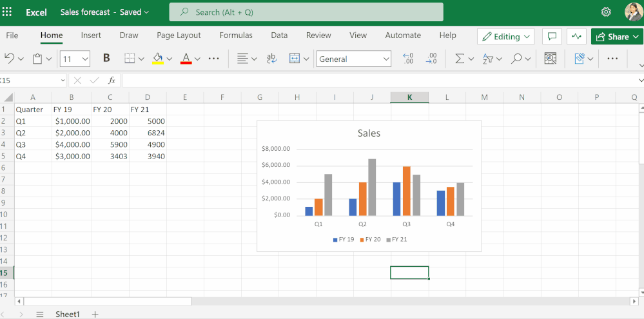Open more ribbon commands ellipsis at right
The image size is (644, 319).
(612, 59)
